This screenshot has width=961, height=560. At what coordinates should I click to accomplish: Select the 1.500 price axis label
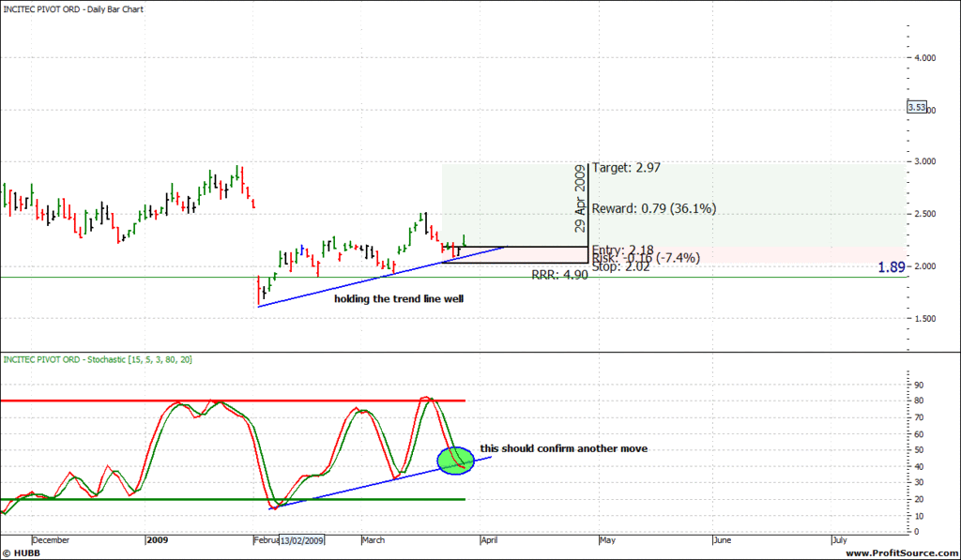click(x=924, y=319)
